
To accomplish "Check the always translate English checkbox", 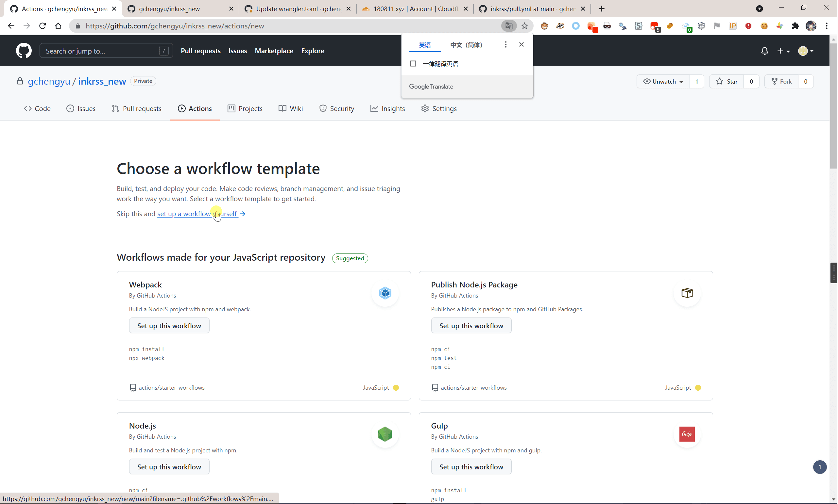I will point(413,63).
